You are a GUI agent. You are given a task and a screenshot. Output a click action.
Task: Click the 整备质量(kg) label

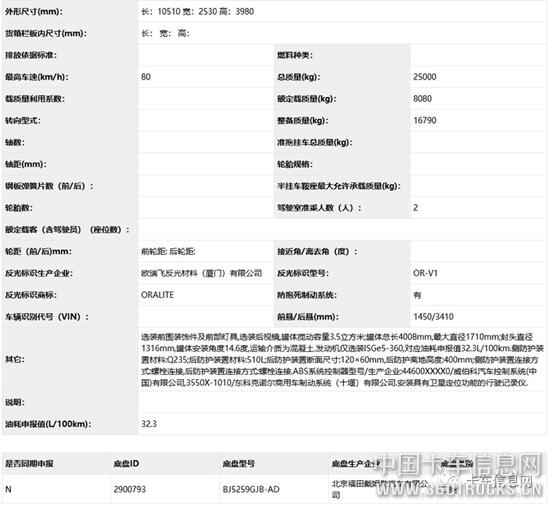coord(303,121)
